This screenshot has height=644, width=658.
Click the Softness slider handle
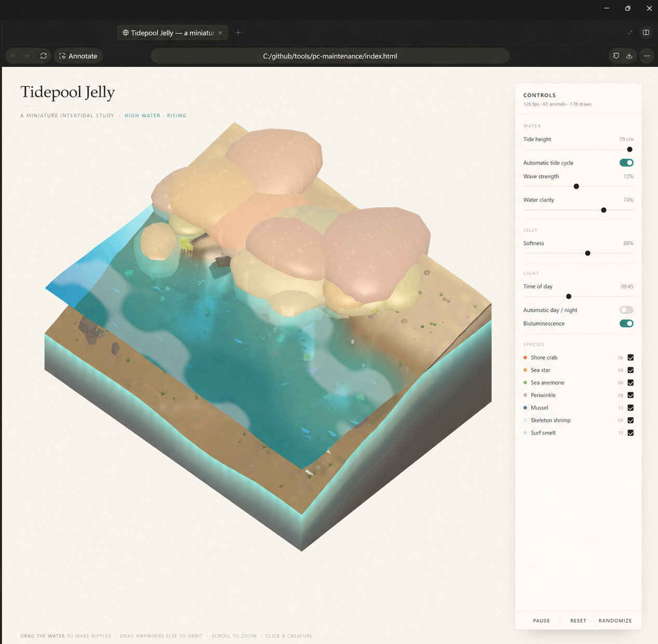pyautogui.click(x=587, y=253)
